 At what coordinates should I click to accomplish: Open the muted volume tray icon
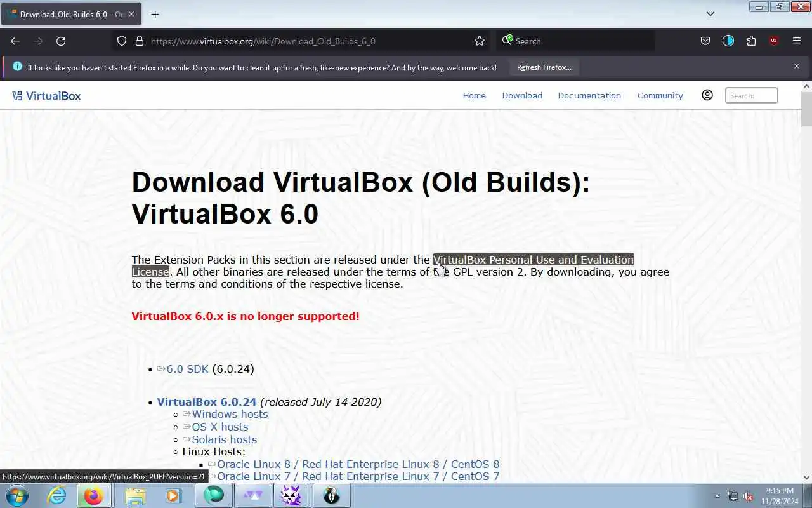tap(749, 496)
